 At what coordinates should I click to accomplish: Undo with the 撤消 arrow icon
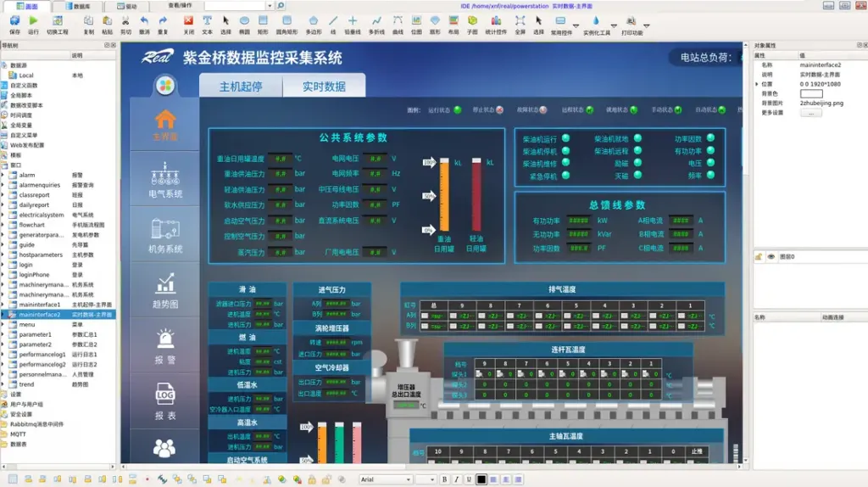point(144,20)
